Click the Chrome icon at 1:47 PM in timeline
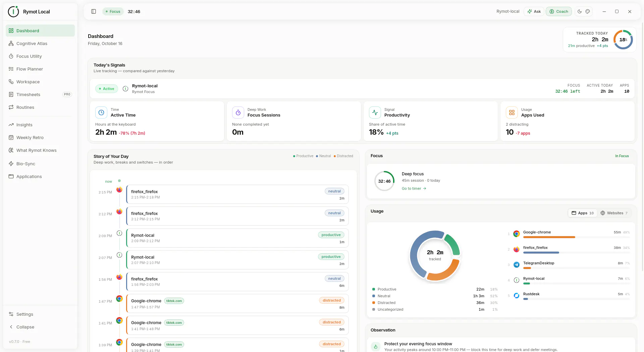The height and width of the screenshot is (352, 644). click(119, 299)
